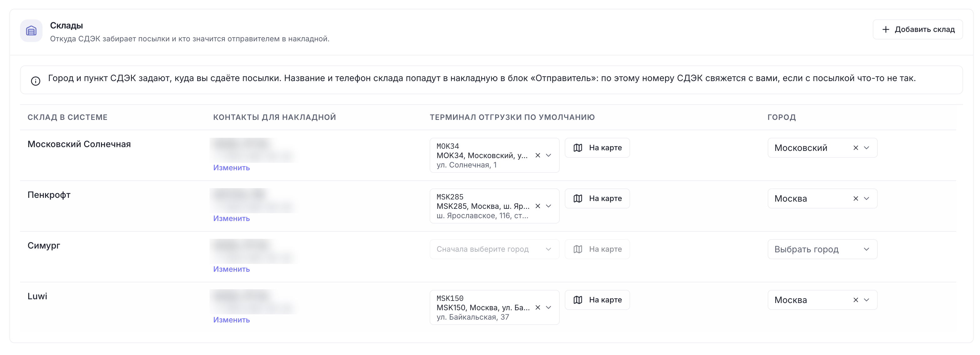Click the Терминал отгрузки по умолчанию column header

512,117
